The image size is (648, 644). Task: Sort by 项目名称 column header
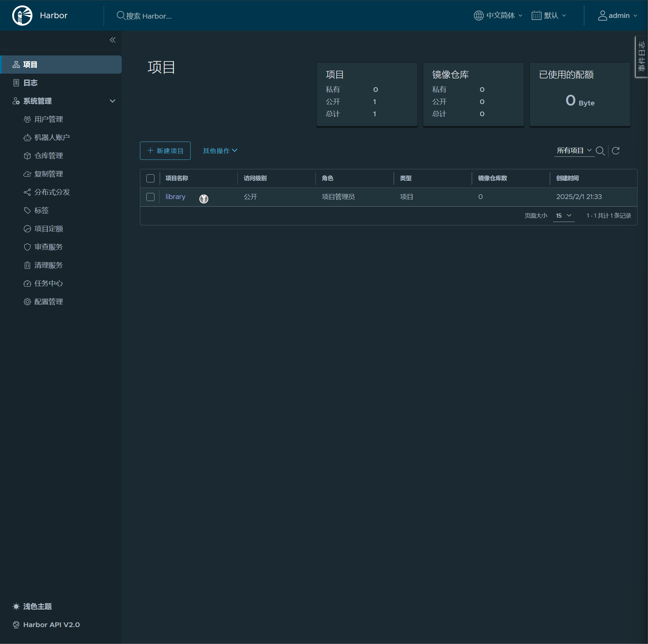[177, 178]
